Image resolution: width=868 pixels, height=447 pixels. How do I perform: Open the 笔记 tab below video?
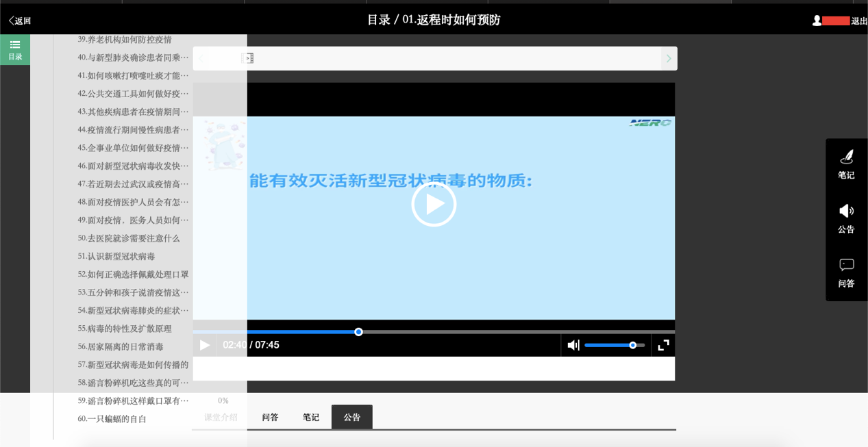pos(311,417)
